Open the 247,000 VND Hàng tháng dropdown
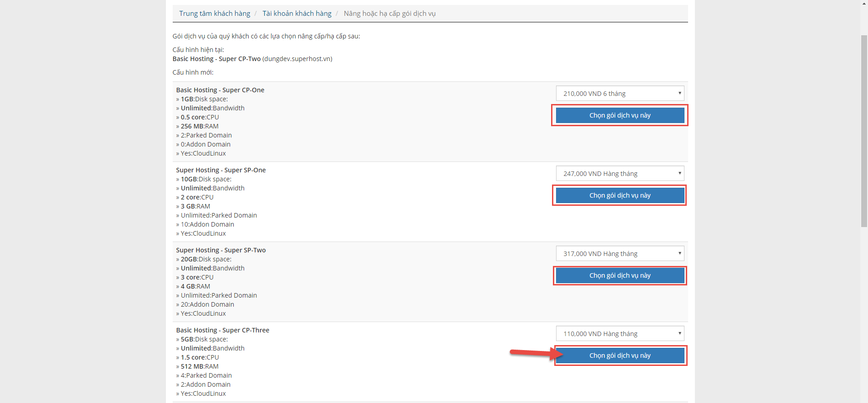 (x=619, y=174)
